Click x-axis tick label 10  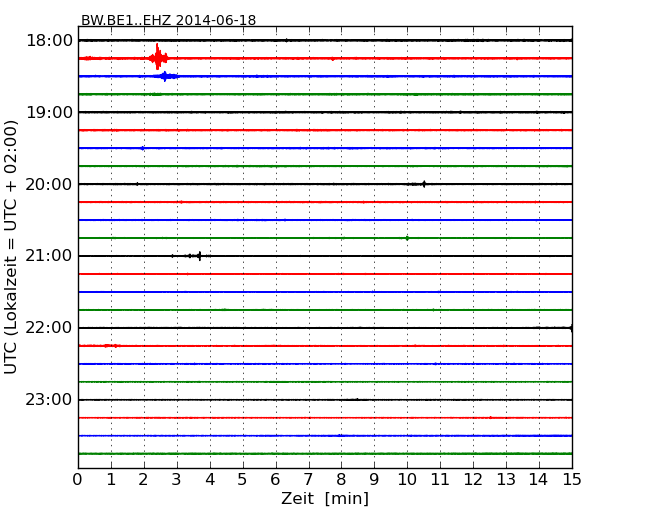[x=407, y=480]
